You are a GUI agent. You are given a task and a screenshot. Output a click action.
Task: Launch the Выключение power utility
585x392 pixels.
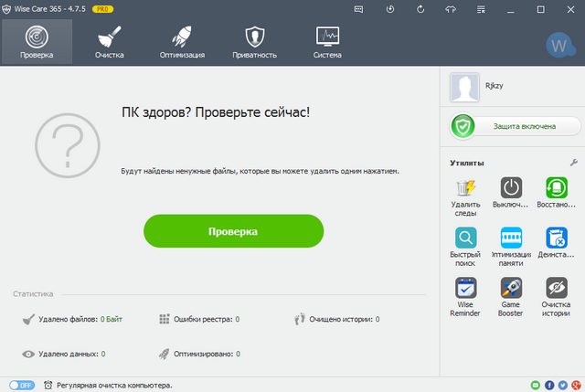click(x=511, y=194)
